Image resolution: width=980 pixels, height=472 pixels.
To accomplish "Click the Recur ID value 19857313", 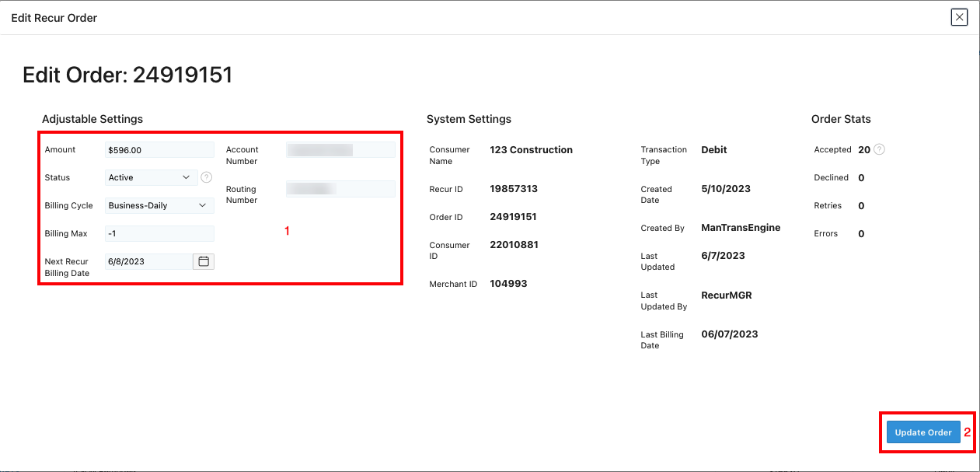I will click(x=514, y=188).
